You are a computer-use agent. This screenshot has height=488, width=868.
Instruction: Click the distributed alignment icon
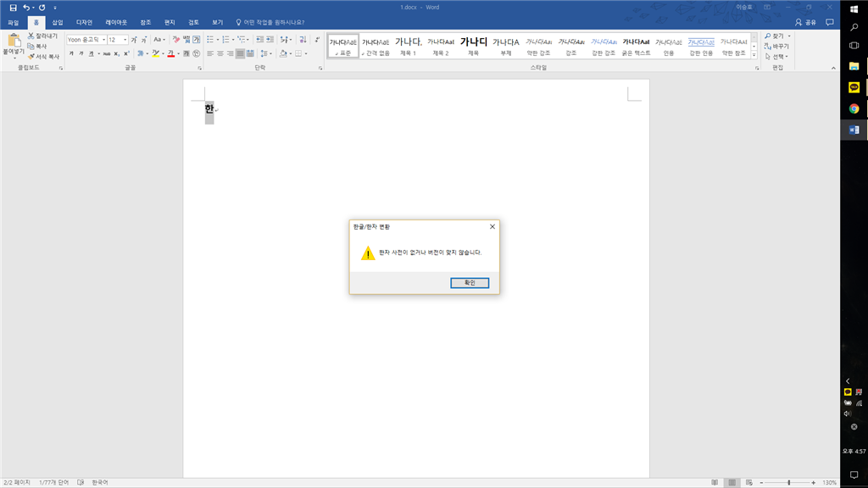(250, 53)
